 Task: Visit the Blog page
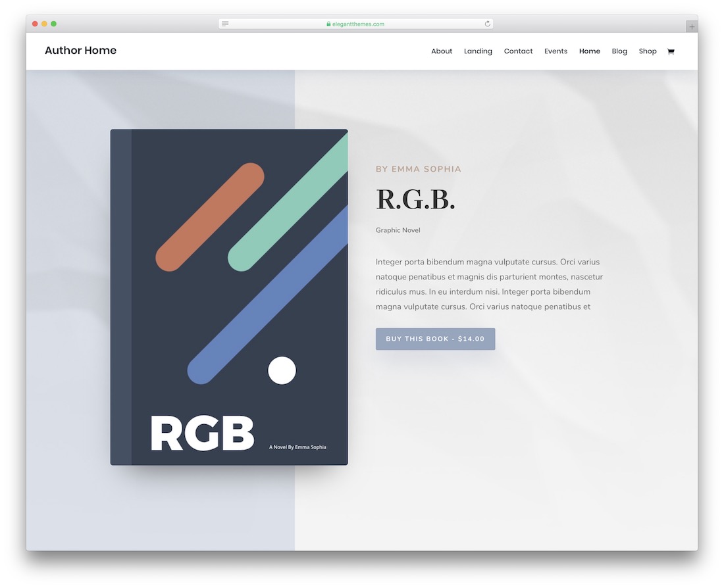(619, 51)
